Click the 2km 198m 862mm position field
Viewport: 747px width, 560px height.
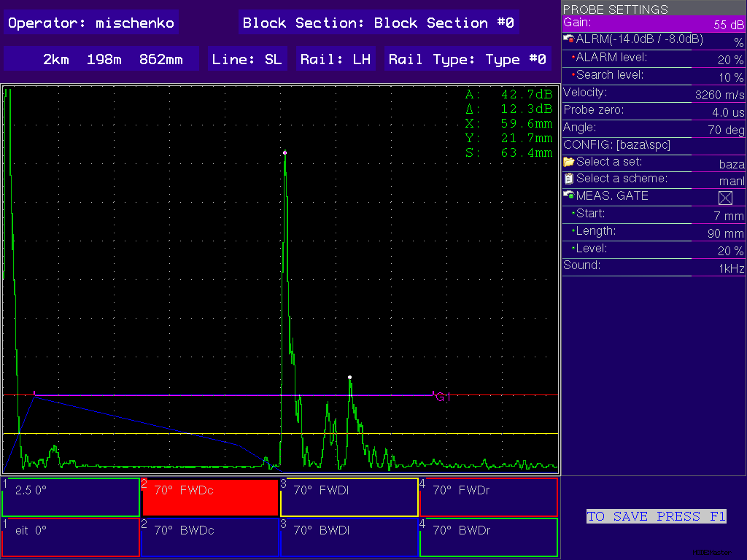click(x=101, y=58)
